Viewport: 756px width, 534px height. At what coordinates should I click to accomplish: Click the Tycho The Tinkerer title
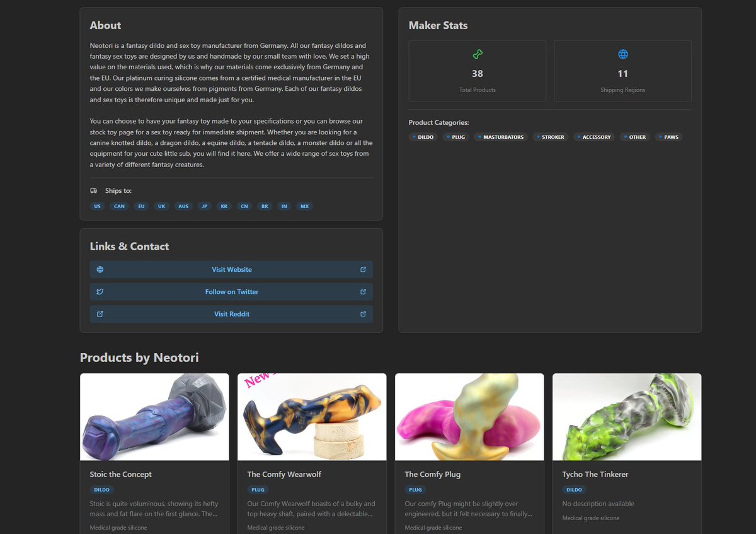pyautogui.click(x=595, y=474)
